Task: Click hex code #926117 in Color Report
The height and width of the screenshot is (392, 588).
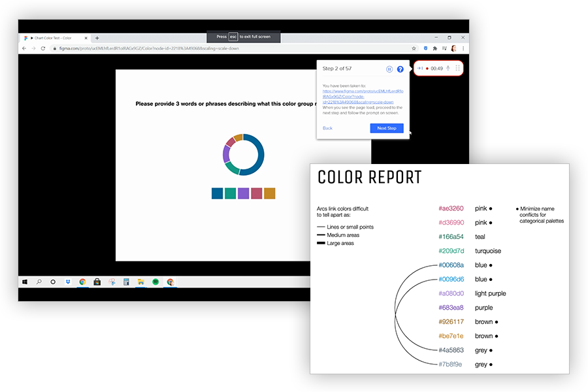Action: tap(451, 322)
